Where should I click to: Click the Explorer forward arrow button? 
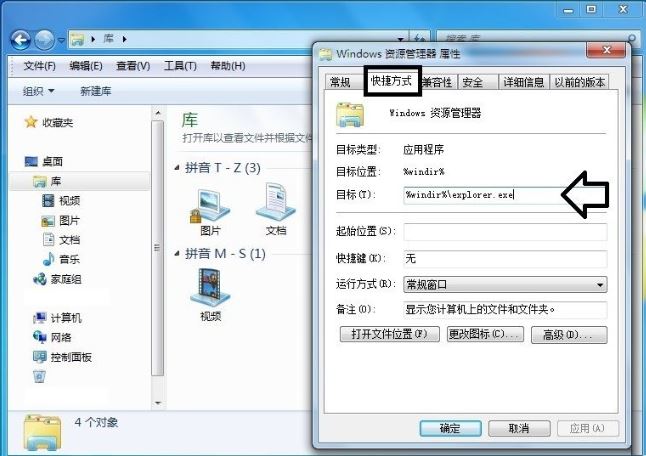(44, 40)
